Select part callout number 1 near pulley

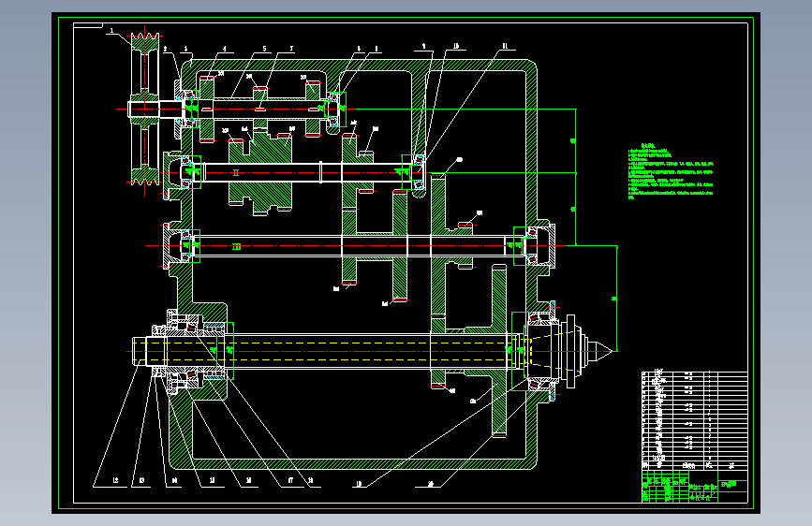click(111, 31)
